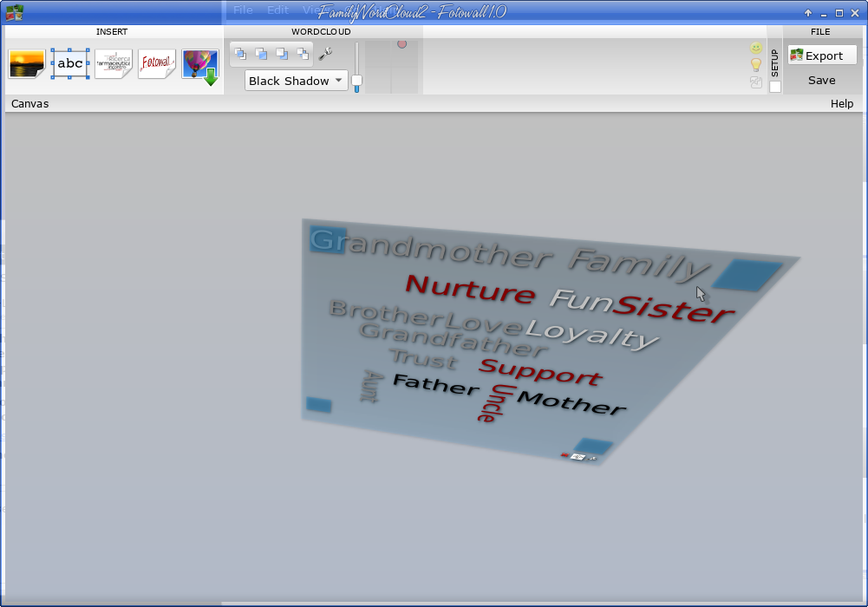This screenshot has height=607, width=868.
Task: Toggle the SETUP checkbox
Action: (775, 87)
